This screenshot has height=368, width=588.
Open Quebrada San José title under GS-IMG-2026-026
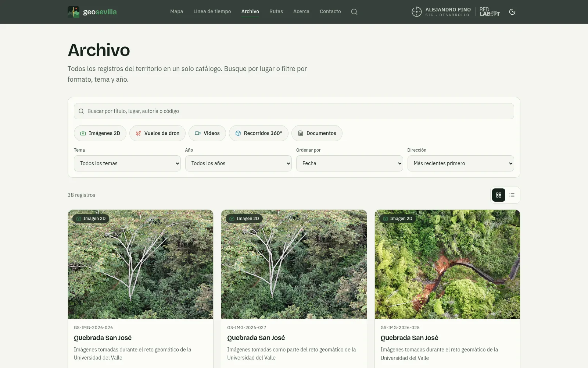point(103,338)
